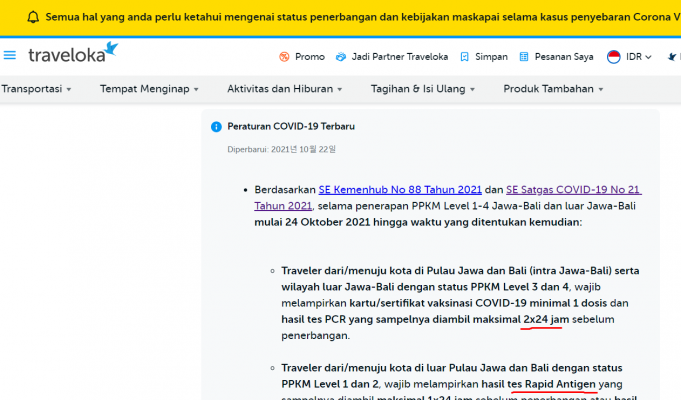Open SE Kemenhub No 88 Tahun 2021 link
Viewport: 681px width, 400px height.
tap(400, 190)
